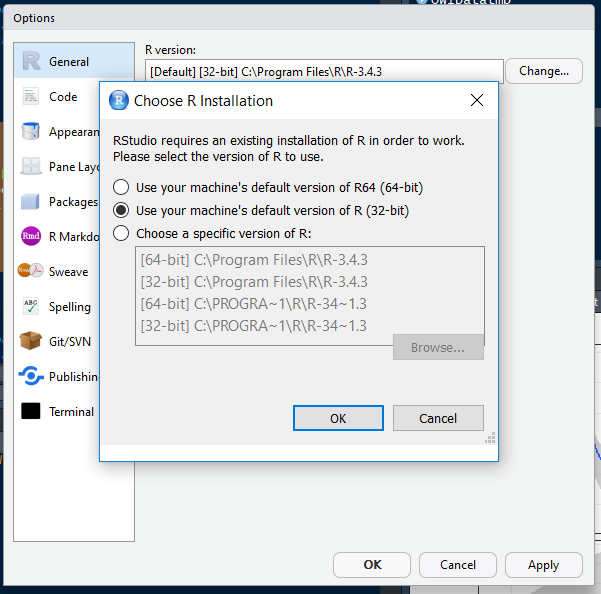
Task: Click the Code page icon in sidebar
Action: 31,97
